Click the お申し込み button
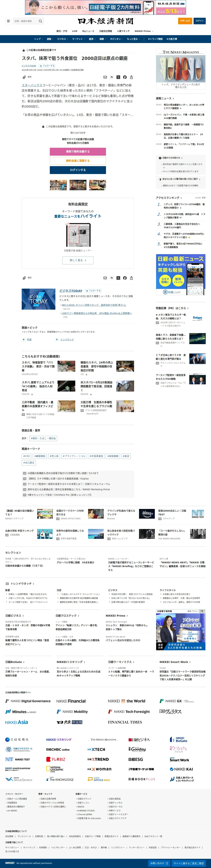 click(x=185, y=21)
